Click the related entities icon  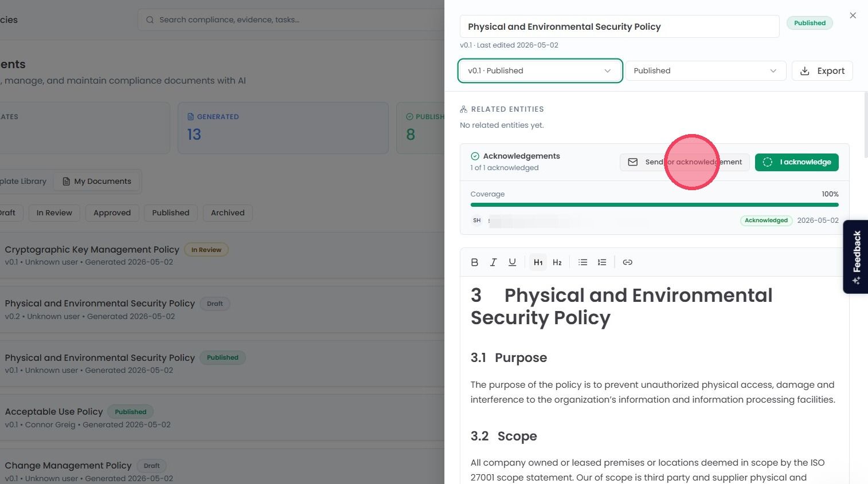coord(464,109)
